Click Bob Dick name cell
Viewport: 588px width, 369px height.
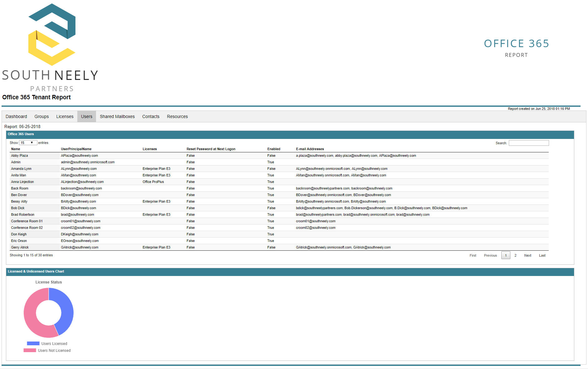click(x=18, y=208)
